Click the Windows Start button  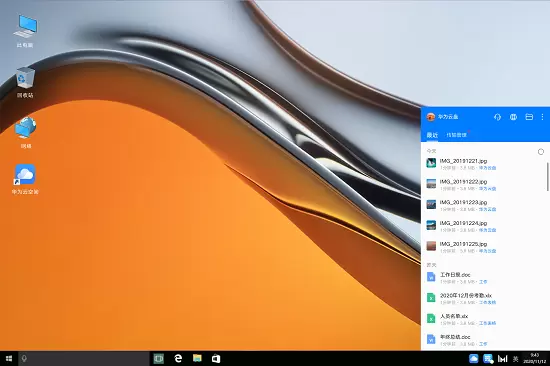[x=9, y=358]
